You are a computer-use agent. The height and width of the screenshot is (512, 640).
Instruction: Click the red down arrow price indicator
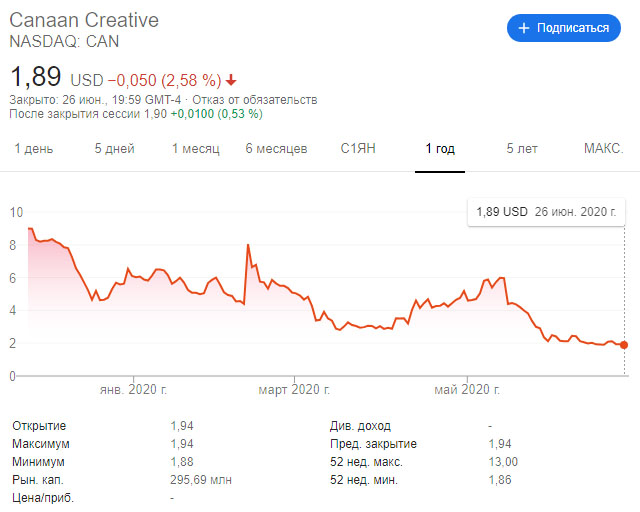coord(232,80)
